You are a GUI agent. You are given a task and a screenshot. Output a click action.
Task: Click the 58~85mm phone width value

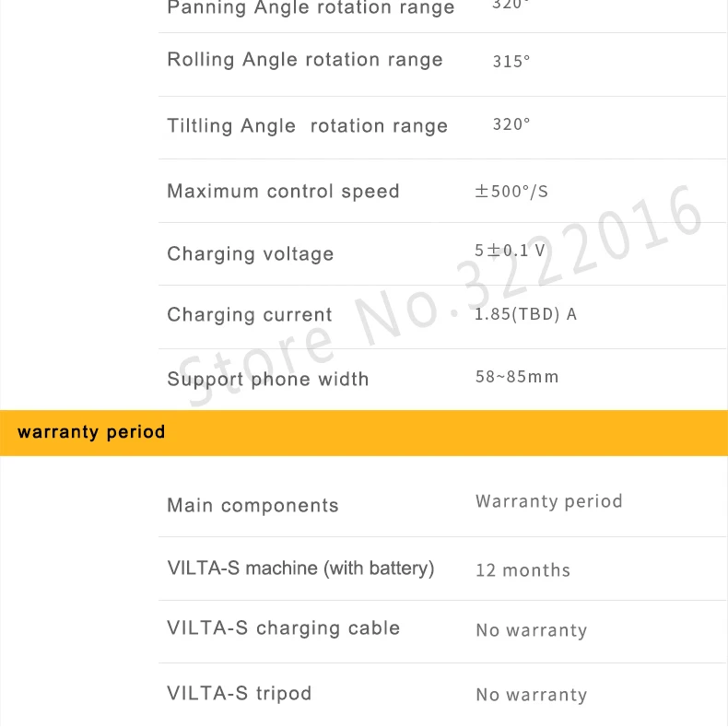[517, 377]
